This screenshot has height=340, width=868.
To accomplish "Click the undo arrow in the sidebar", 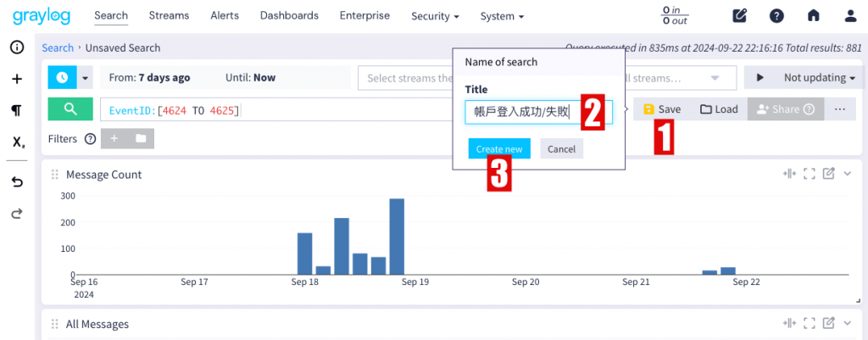I will point(17,181).
